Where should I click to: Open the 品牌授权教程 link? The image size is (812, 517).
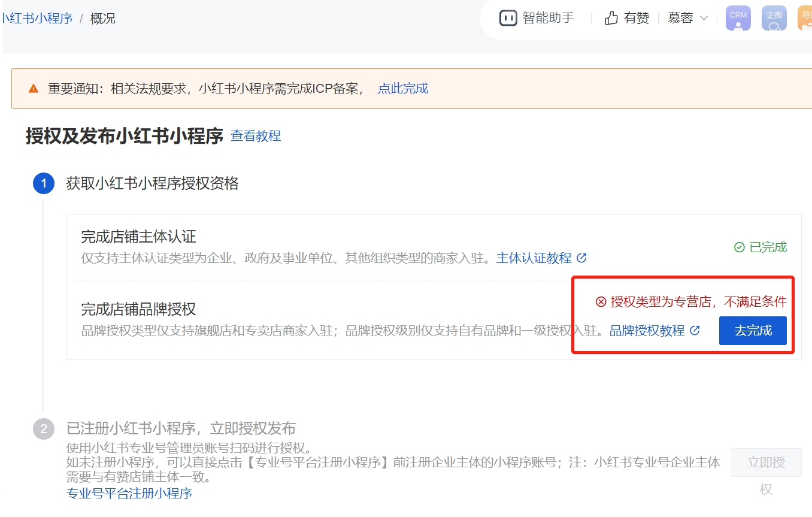pos(647,331)
